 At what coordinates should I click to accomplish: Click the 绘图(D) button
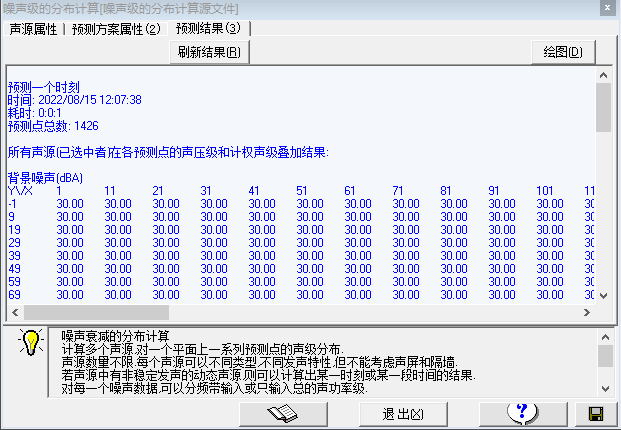(563, 52)
